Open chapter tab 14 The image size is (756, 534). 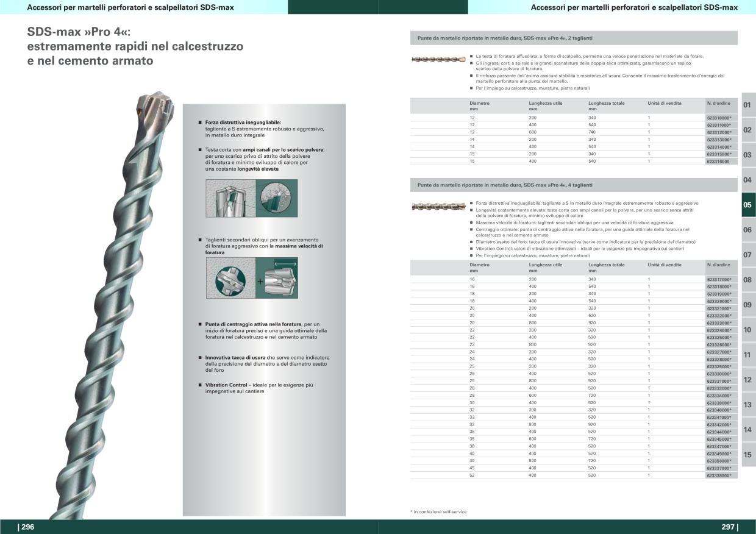coord(748,430)
